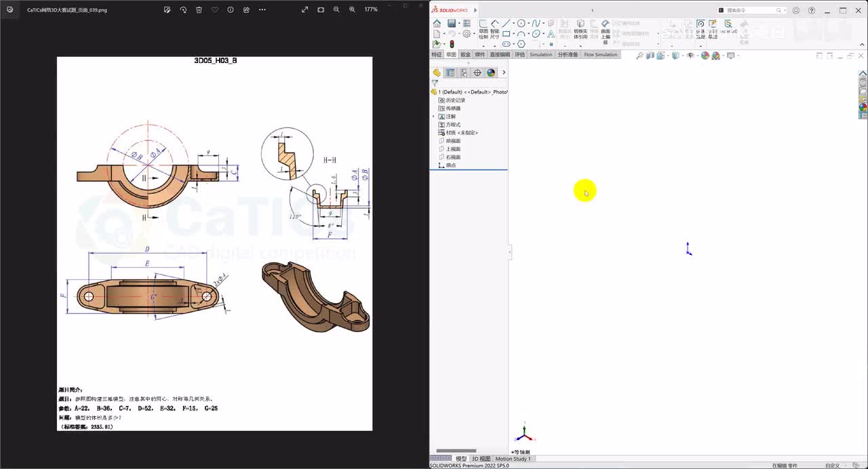Screen dimensions: 868x469
Task: Switch to the 评估 ribbon tab
Action: pos(520,54)
